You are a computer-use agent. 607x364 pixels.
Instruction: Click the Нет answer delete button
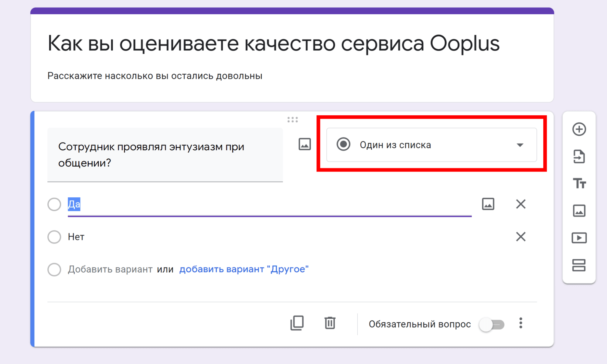pyautogui.click(x=520, y=237)
